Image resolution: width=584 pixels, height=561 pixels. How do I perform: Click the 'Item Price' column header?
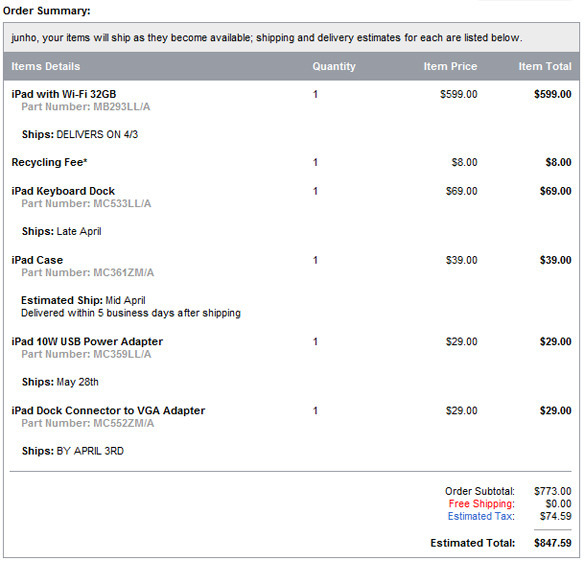click(450, 66)
